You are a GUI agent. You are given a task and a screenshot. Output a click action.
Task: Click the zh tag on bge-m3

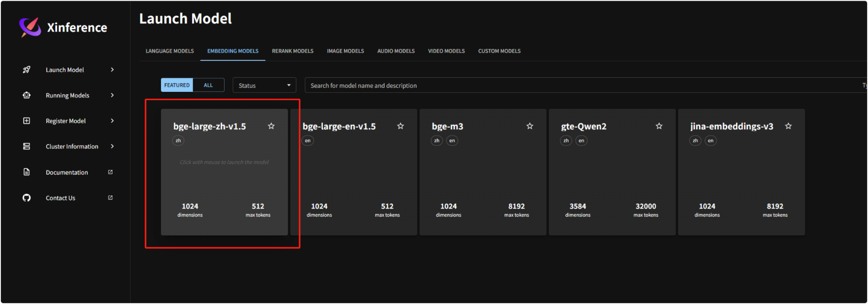[437, 141]
